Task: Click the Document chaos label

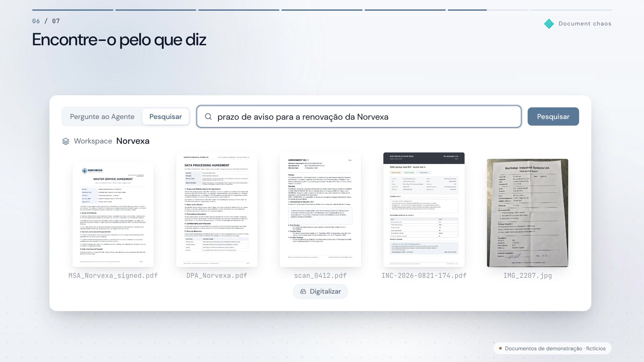Action: pos(585,24)
